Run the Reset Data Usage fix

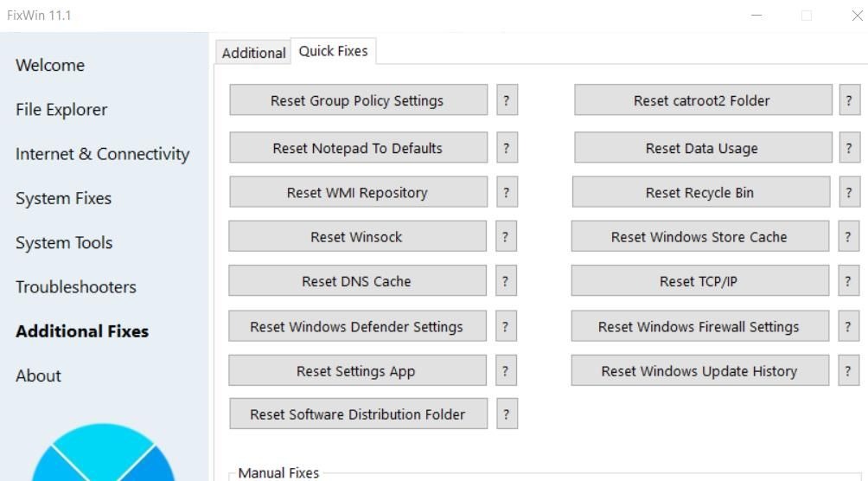coord(703,148)
